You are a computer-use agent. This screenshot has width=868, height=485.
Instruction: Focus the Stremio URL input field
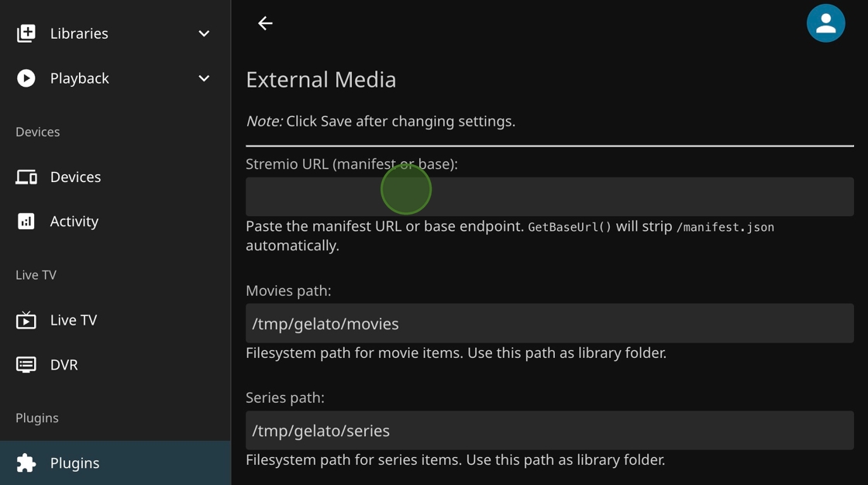click(x=549, y=197)
